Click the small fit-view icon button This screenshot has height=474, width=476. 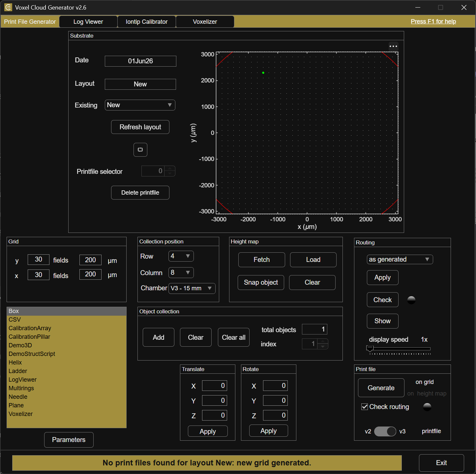click(x=140, y=150)
